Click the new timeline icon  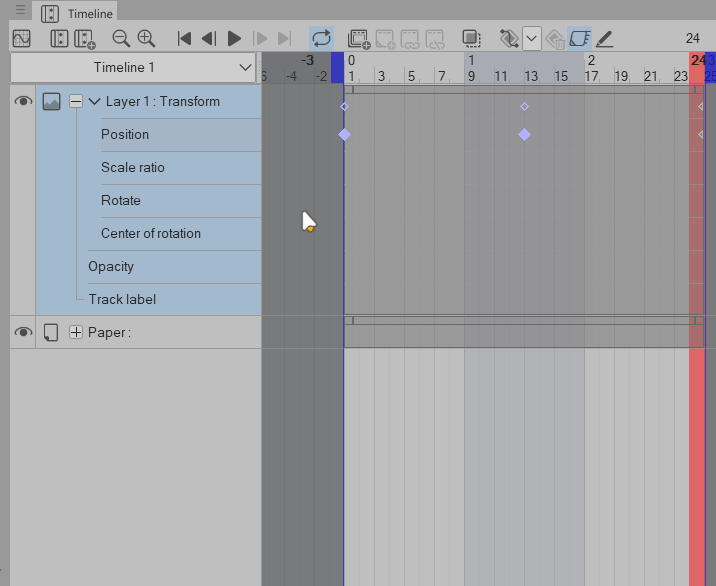pos(85,39)
